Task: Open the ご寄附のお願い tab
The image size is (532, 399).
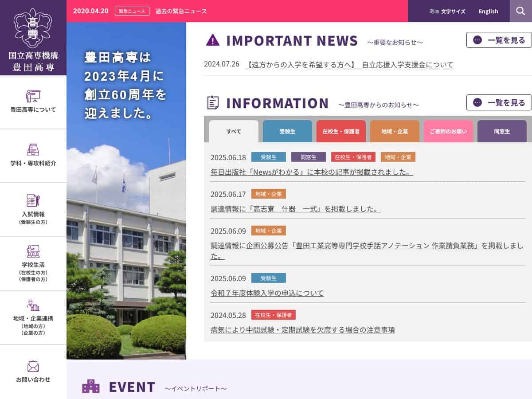Action: tap(448, 131)
